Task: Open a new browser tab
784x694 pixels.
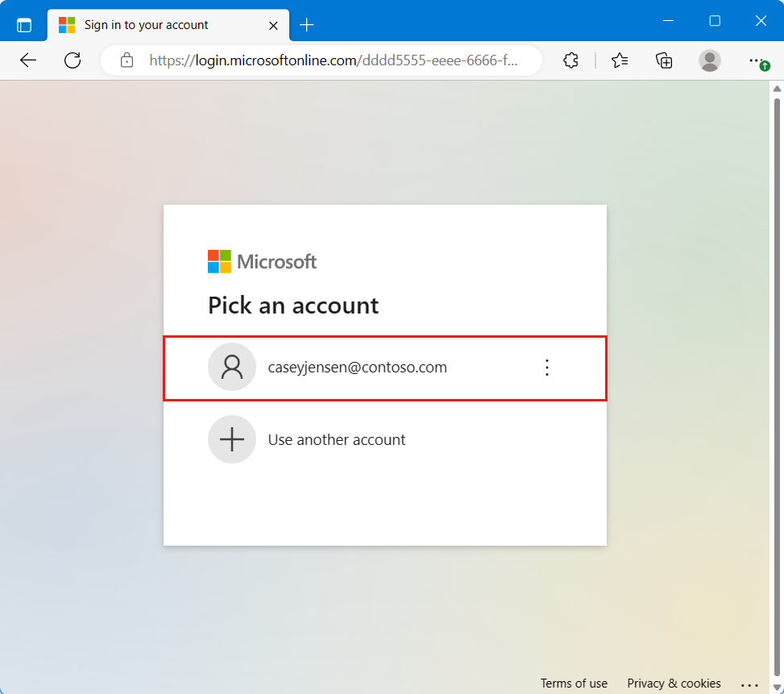Action: coord(306,24)
